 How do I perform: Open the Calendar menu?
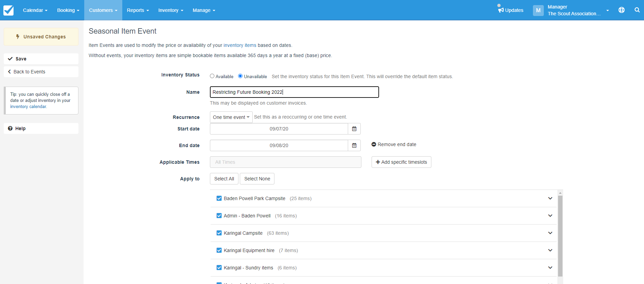(35, 10)
